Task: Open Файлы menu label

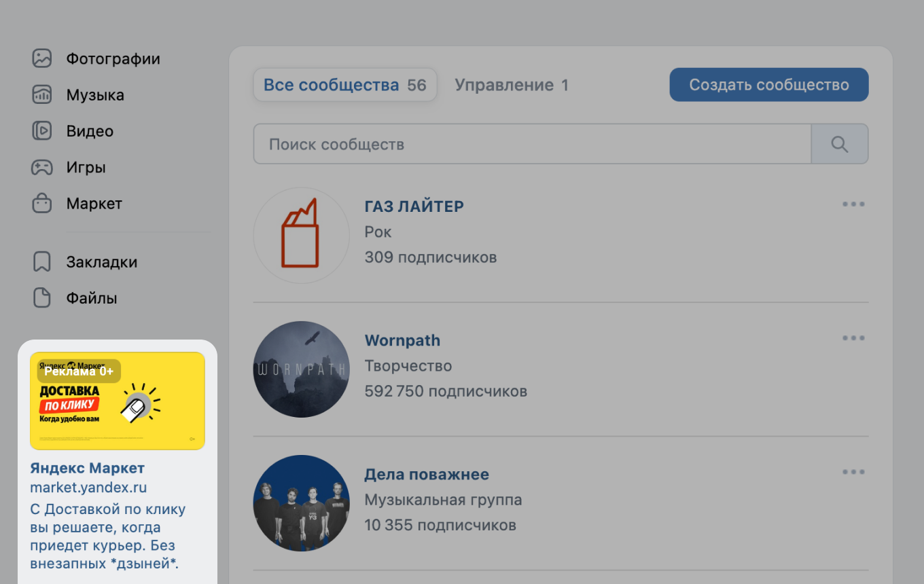Action: (x=92, y=298)
